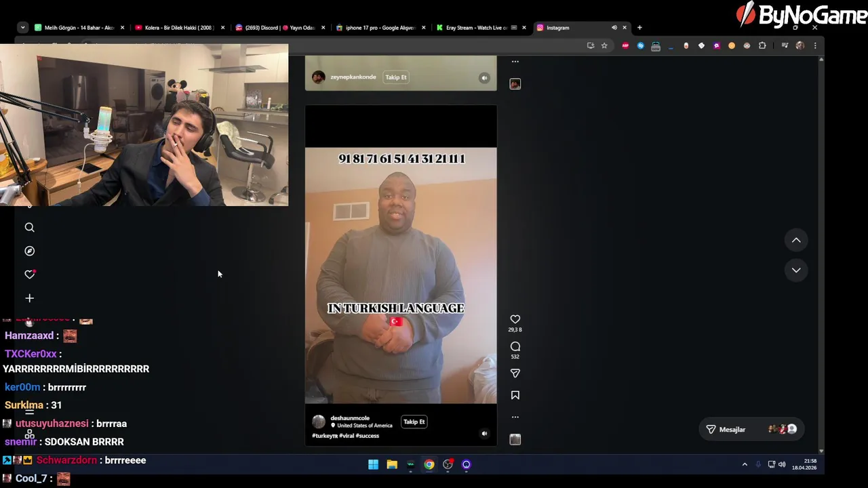Viewport: 868px width, 488px height.
Task: Open the Explore compass icon
Action: [29, 251]
